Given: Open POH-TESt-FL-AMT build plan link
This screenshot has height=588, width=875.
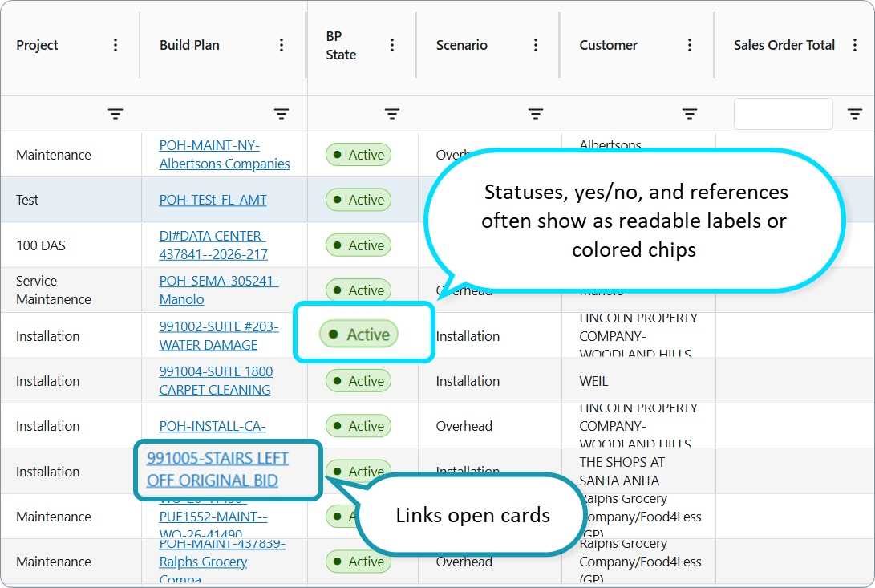Looking at the screenshot, I should point(213,200).
